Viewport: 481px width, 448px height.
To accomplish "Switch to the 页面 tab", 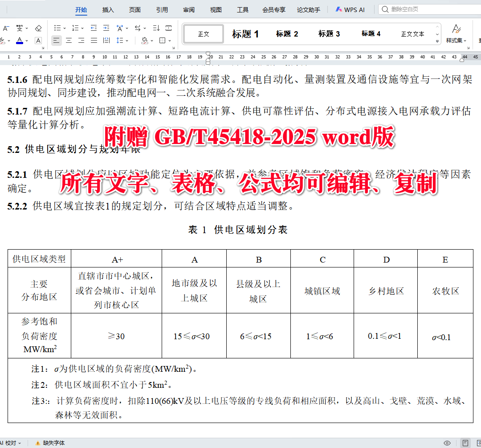I will [135, 10].
